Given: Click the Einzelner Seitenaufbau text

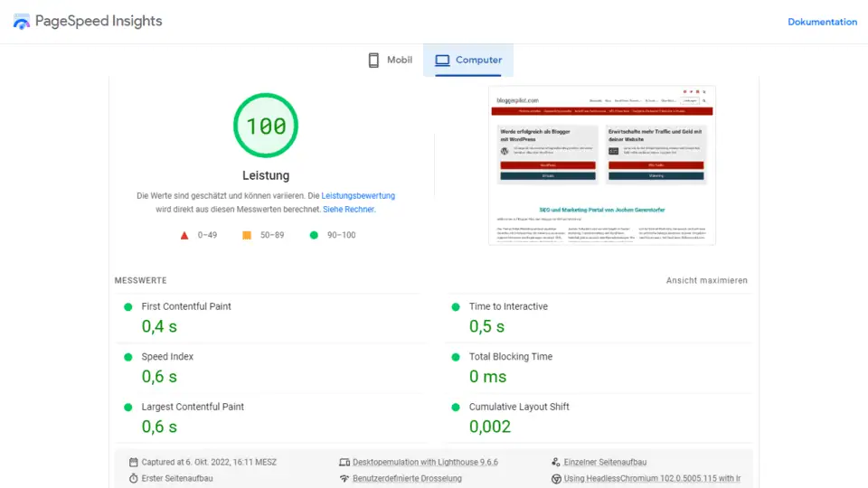Looking at the screenshot, I should 605,462.
